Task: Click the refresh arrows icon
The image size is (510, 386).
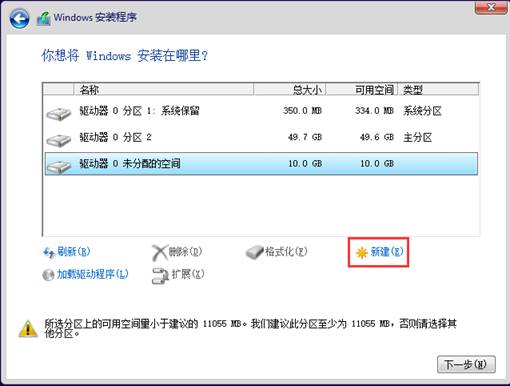Action: (x=49, y=253)
